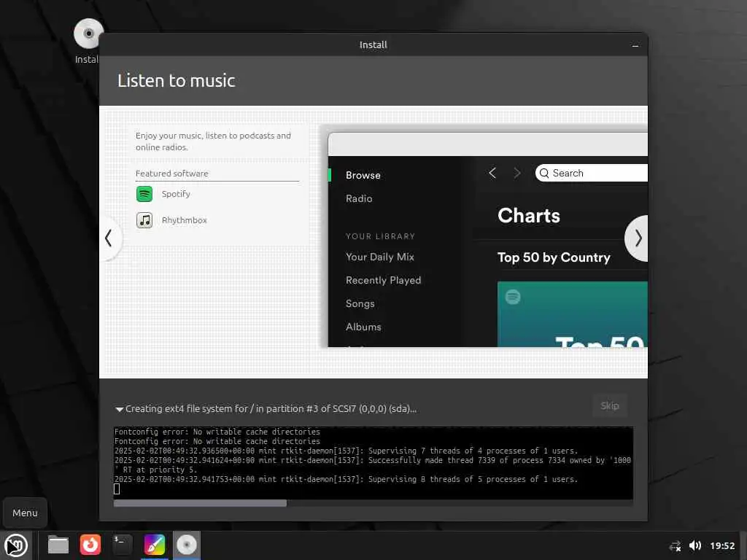Click the Menu tooltip label
Screen dimensions: 747x560
tap(25, 513)
